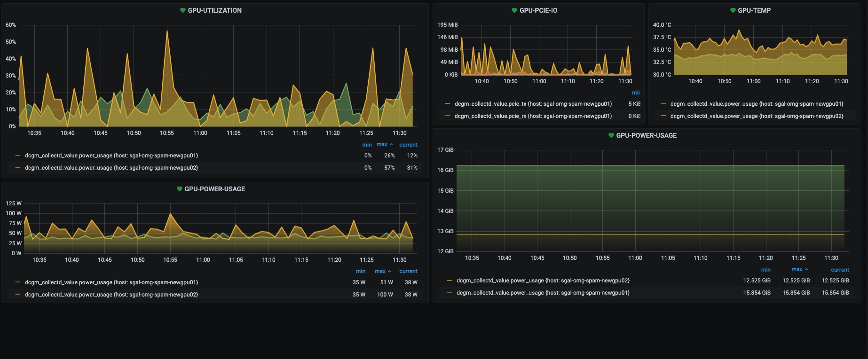Click green newgpu01 color swatch in GPU-UTILIZATION legend
868x359 pixels.
(x=18, y=156)
